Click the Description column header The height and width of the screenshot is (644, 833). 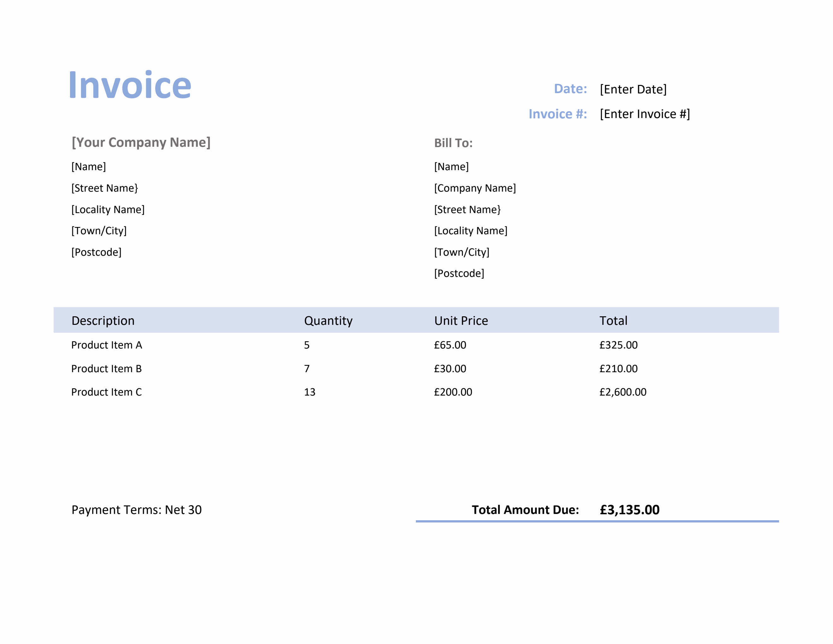pos(103,320)
